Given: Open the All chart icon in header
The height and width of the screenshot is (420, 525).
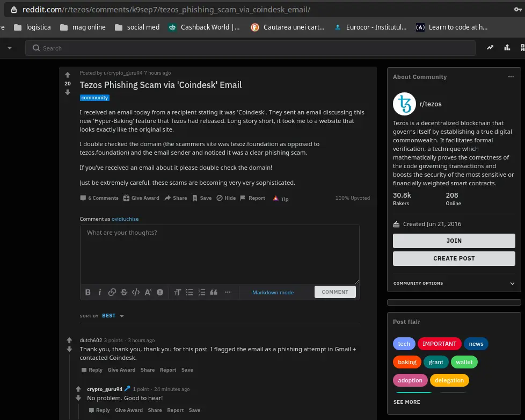Looking at the screenshot, I should pos(507,48).
